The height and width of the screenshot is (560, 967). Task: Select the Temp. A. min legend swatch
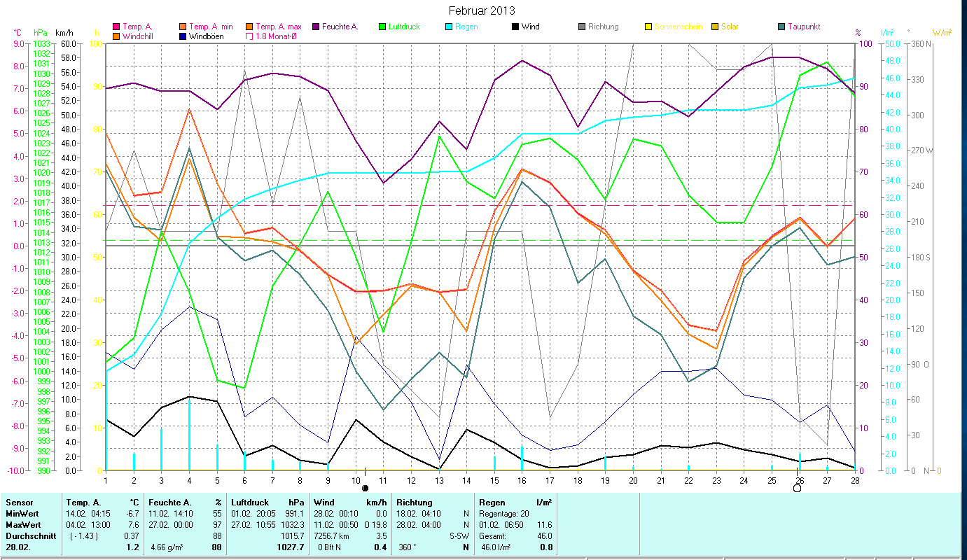(183, 27)
